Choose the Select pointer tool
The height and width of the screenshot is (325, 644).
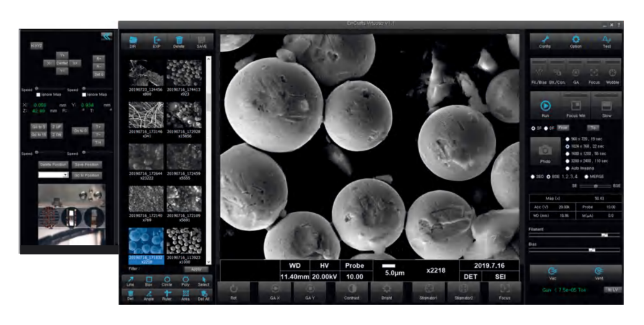[204, 282]
